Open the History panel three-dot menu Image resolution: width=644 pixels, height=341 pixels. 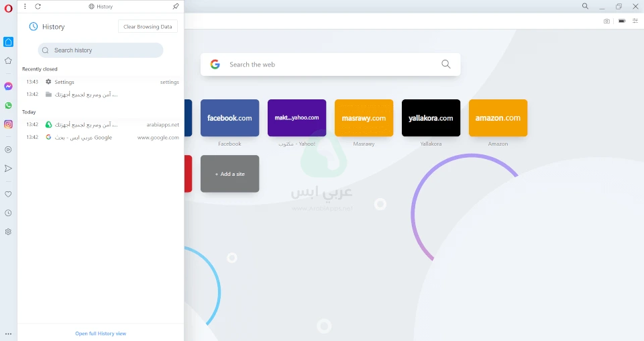pyautogui.click(x=25, y=6)
